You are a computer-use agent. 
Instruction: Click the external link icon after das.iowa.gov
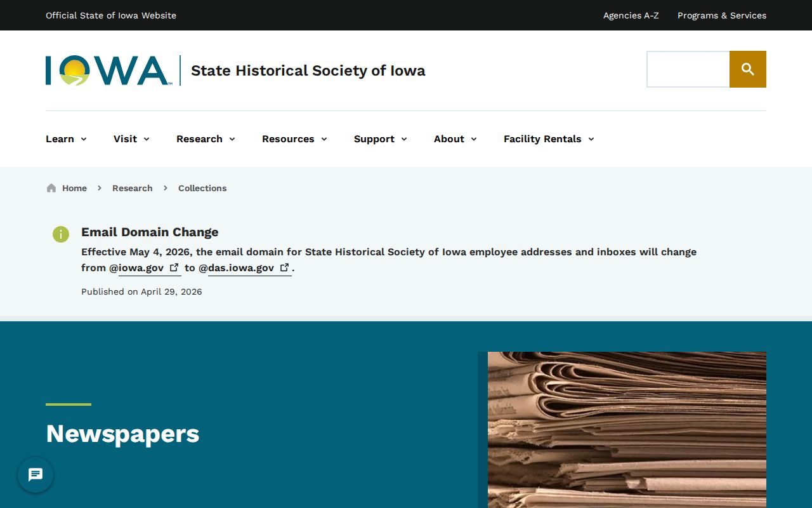[285, 267]
